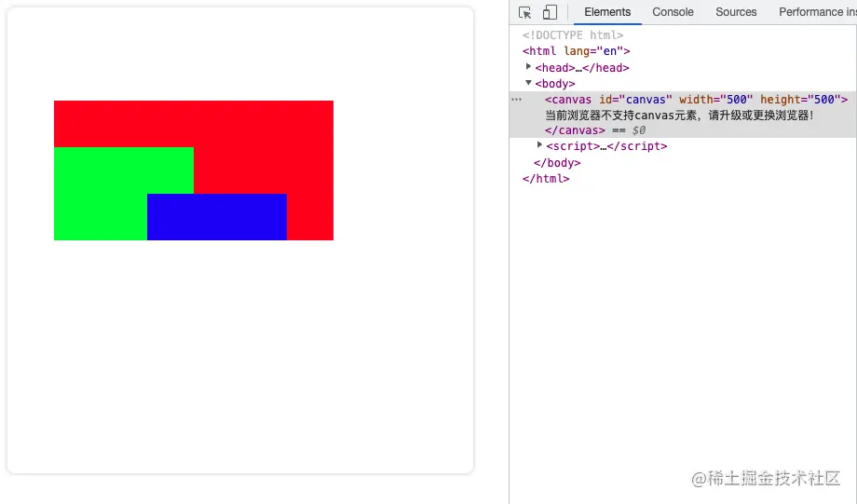This screenshot has width=857, height=504.
Task: Click the blue rectangle on the canvas
Action: pos(217,217)
